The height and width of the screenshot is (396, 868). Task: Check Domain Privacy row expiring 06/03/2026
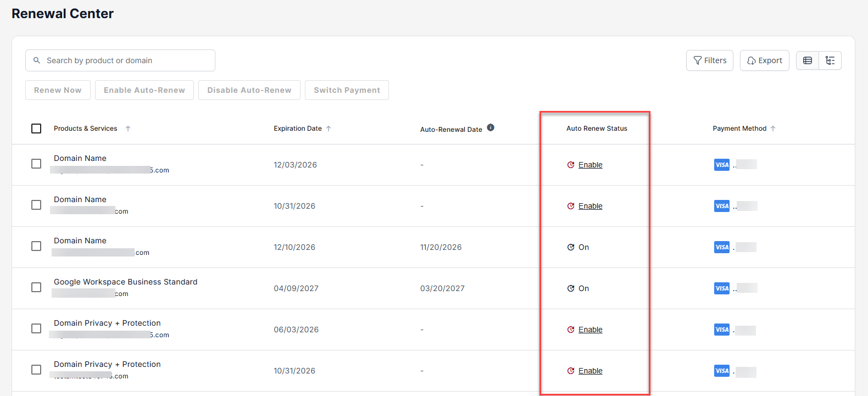tap(36, 328)
